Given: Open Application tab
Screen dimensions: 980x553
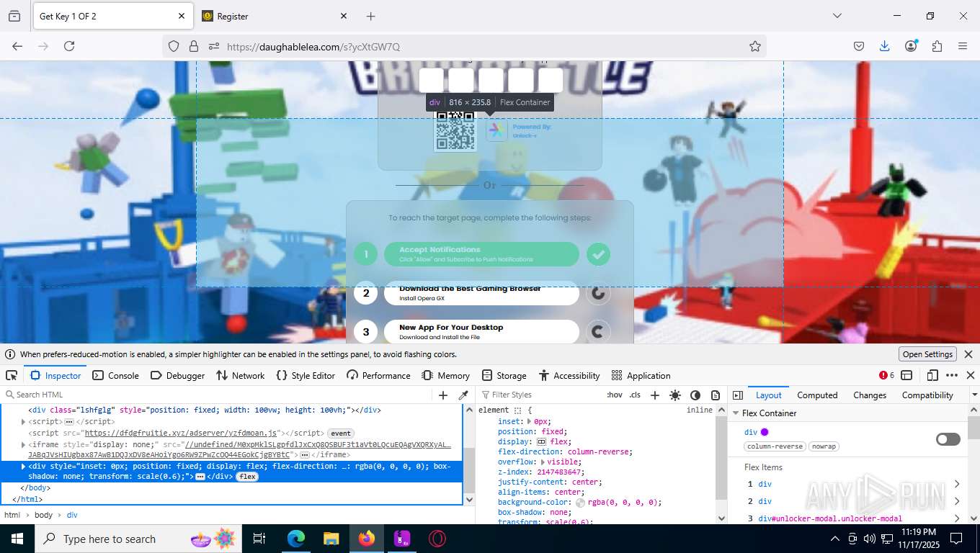Looking at the screenshot, I should (x=641, y=375).
